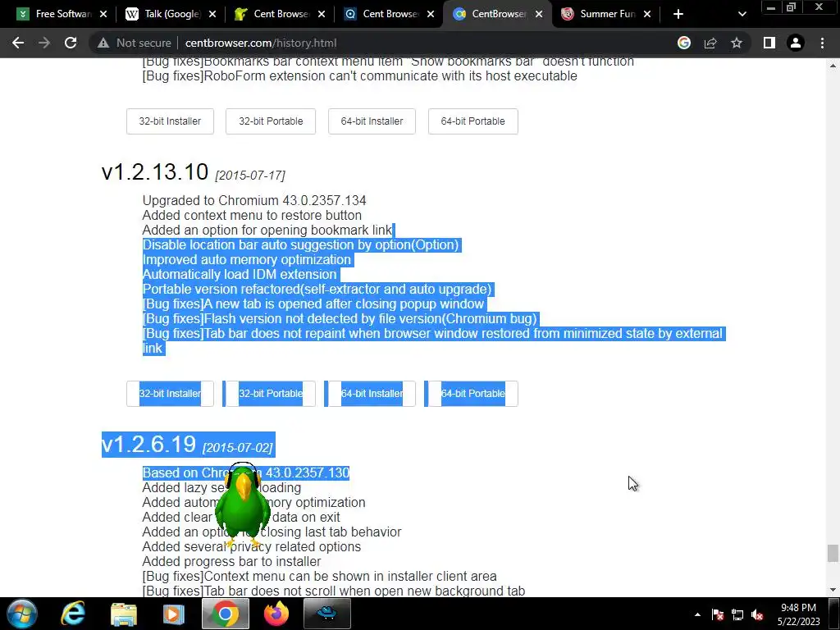840x630 pixels.
Task: Click 'Improved auto memory optimization' line
Action: click(246, 260)
